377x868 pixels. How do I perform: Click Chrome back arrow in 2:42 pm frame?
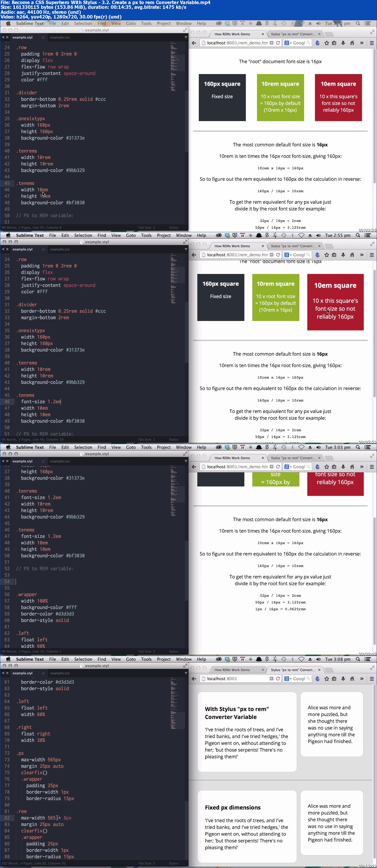coord(194,43)
